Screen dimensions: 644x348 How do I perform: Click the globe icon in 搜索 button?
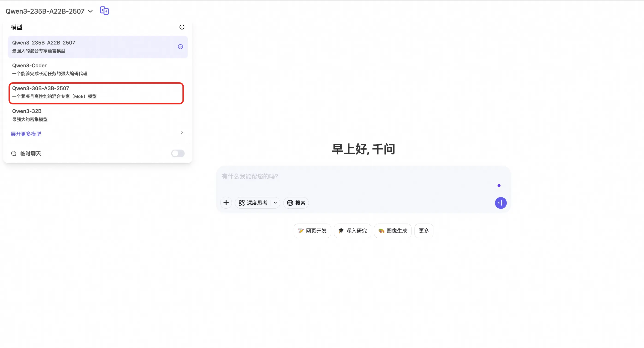290,203
